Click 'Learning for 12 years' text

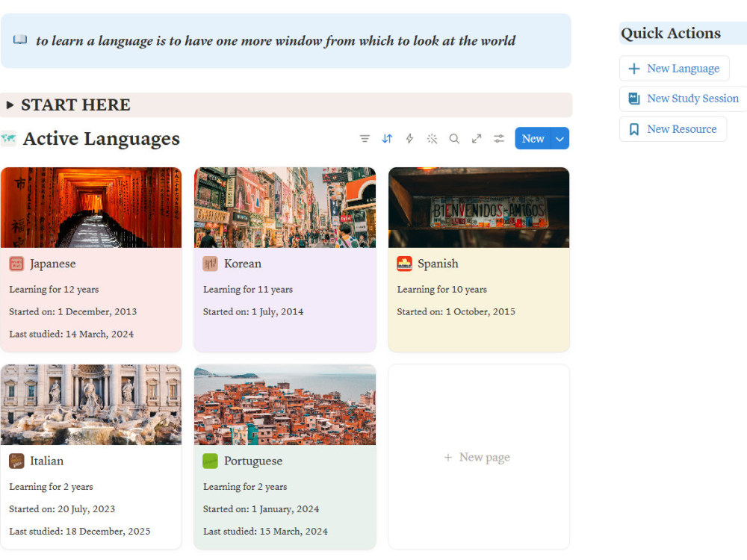(54, 289)
